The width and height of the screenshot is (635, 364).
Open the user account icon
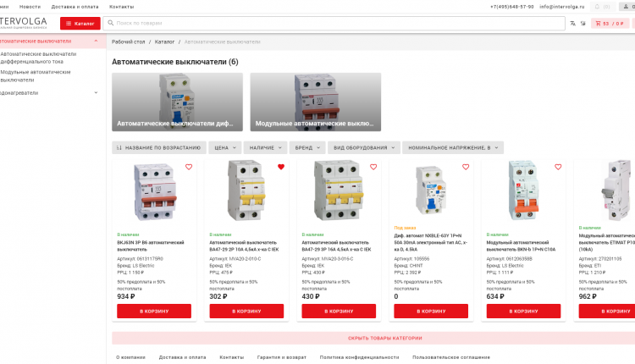coord(624,6)
